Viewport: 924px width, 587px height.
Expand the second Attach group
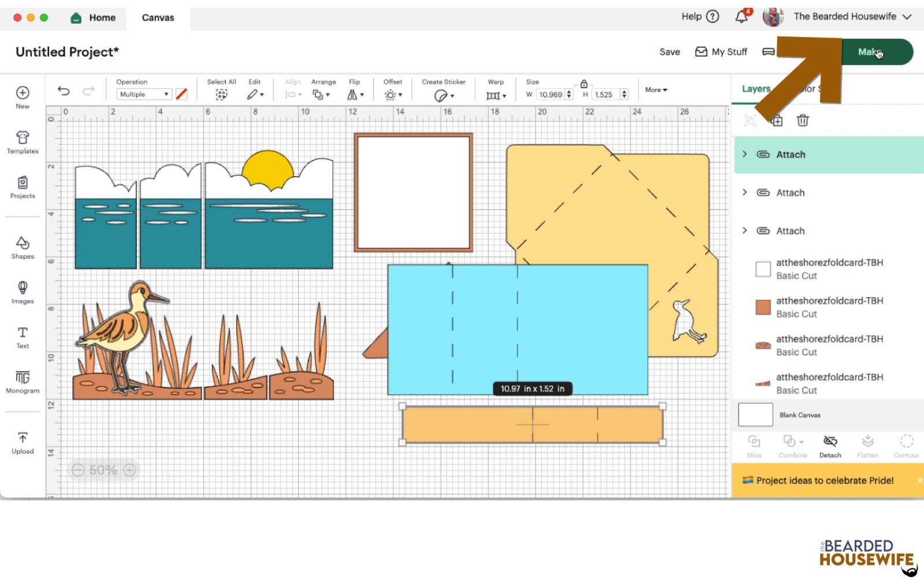click(x=744, y=192)
